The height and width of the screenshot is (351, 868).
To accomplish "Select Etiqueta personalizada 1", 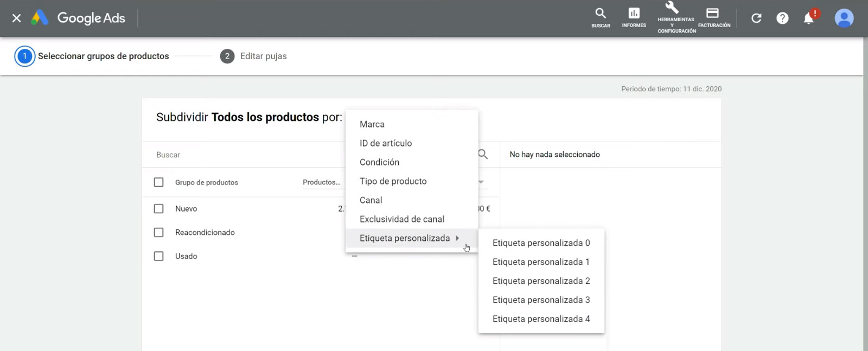I will point(541,262).
